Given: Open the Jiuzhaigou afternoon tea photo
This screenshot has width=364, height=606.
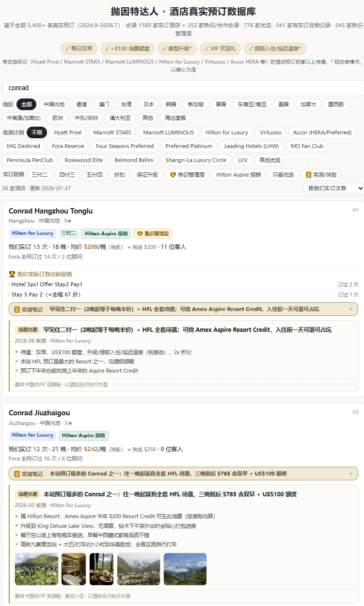Looking at the screenshot, I should [x=101, y=569].
